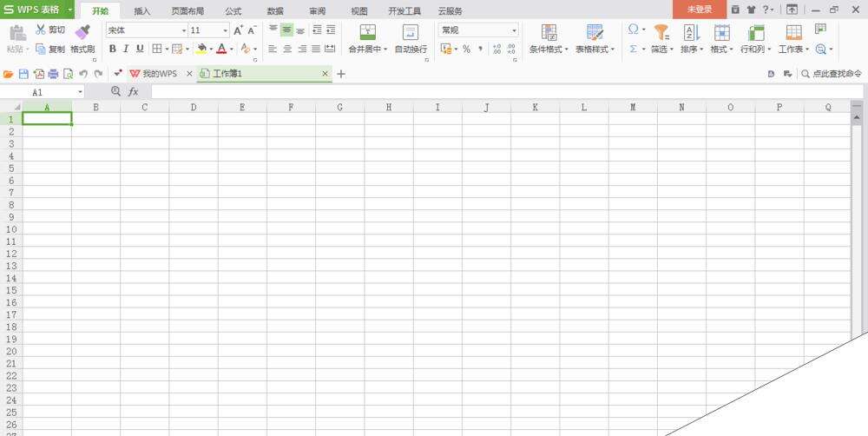This screenshot has height=436, width=868.
Task: Switch to the 视图 (View) tab
Action: click(x=359, y=11)
